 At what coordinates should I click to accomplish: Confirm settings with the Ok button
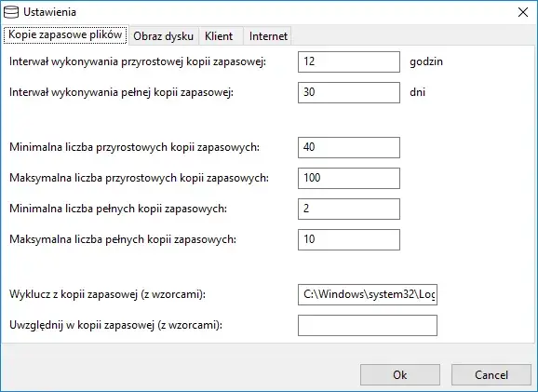click(x=400, y=375)
